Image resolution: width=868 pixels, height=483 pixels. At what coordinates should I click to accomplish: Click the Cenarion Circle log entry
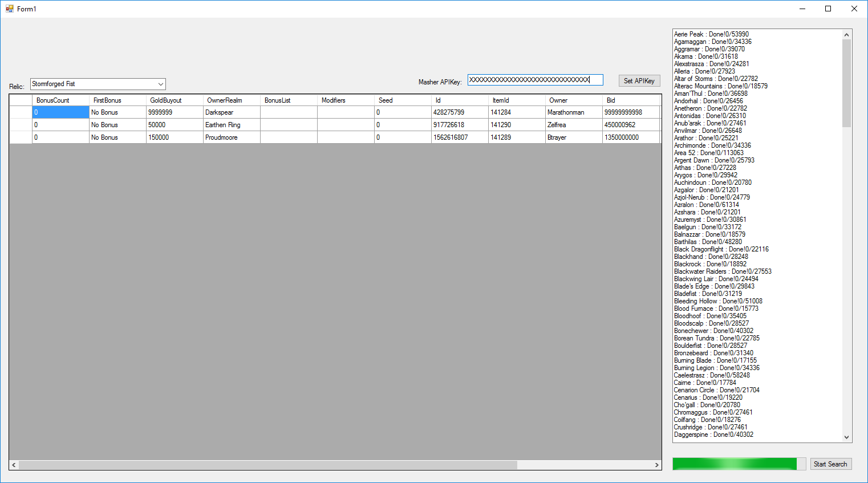[x=716, y=390]
